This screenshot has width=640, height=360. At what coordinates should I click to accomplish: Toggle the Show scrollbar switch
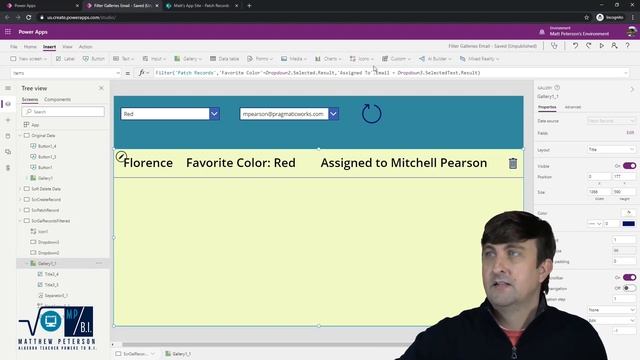click(629, 278)
